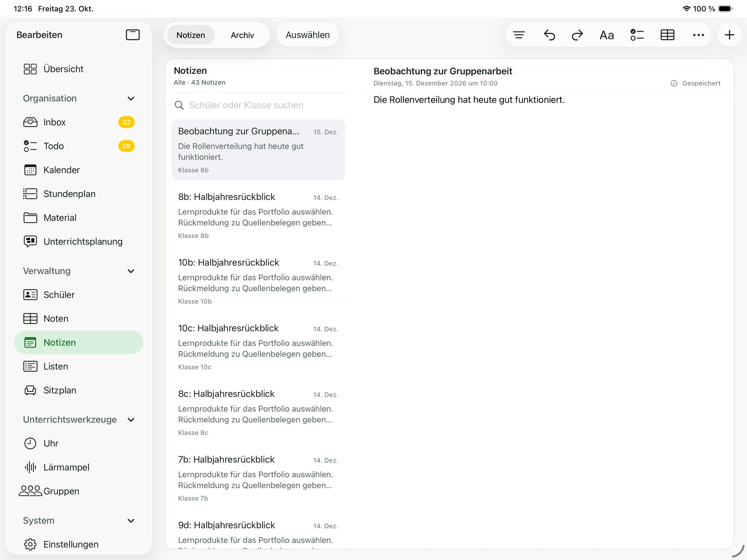Collapse the Organisation section
This screenshot has width=747, height=560.
(131, 98)
